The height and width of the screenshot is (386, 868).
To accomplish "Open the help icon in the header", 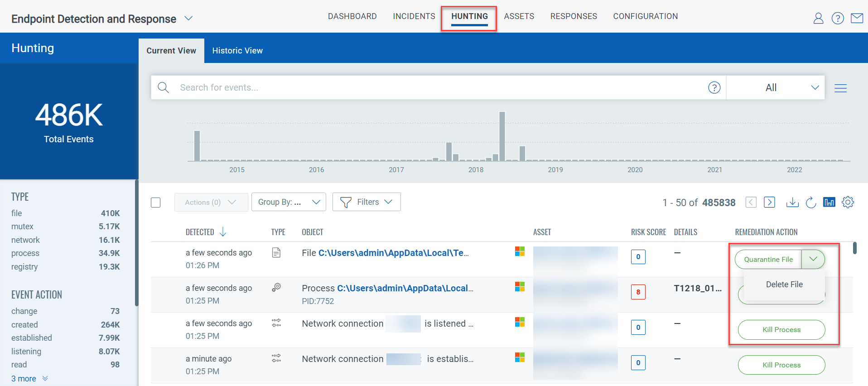I will 838,18.
